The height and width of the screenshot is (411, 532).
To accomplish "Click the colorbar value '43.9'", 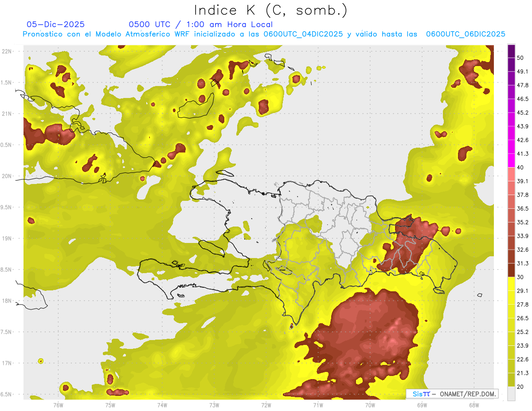I will point(523,126).
